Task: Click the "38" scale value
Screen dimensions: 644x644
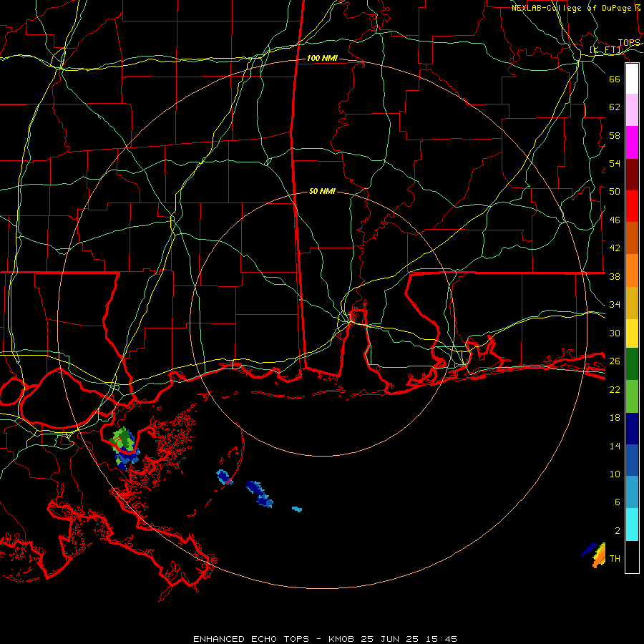Action: click(615, 277)
